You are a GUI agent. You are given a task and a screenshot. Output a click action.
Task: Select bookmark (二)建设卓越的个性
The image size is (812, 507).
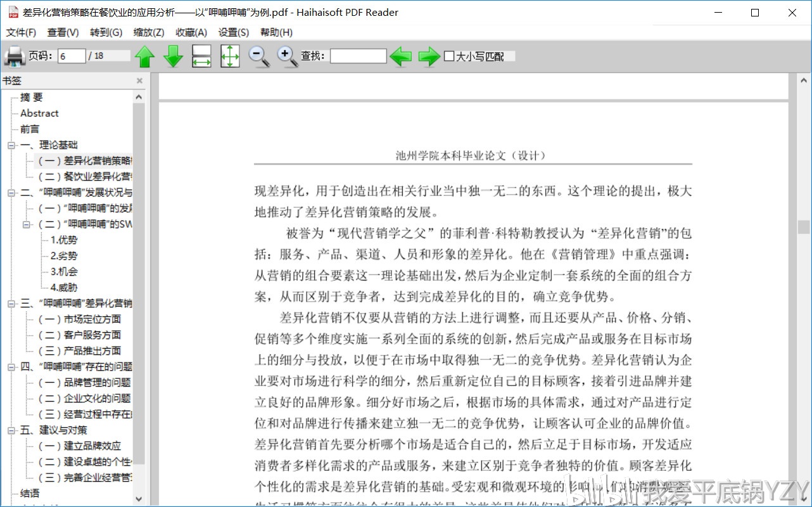pos(85,462)
